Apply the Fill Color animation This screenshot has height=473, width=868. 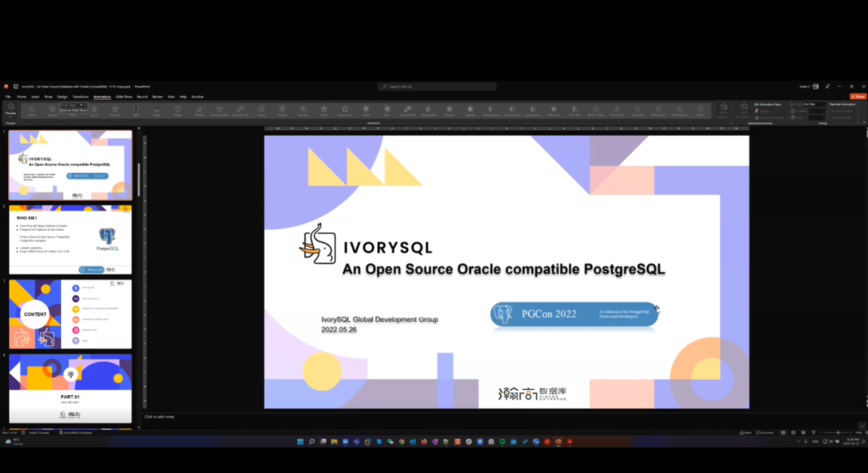coord(575,111)
